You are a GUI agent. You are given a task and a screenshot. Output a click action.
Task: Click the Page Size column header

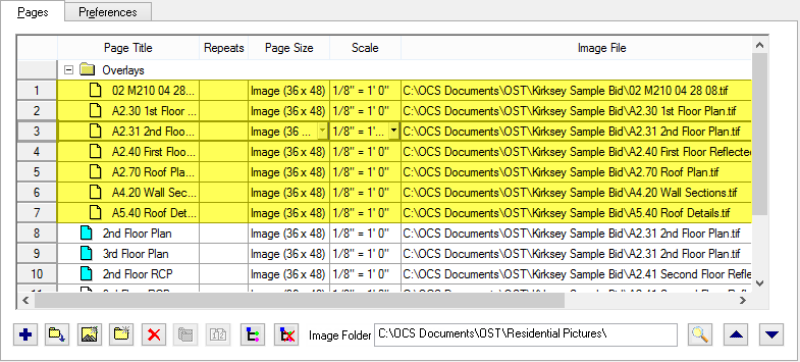point(289,48)
